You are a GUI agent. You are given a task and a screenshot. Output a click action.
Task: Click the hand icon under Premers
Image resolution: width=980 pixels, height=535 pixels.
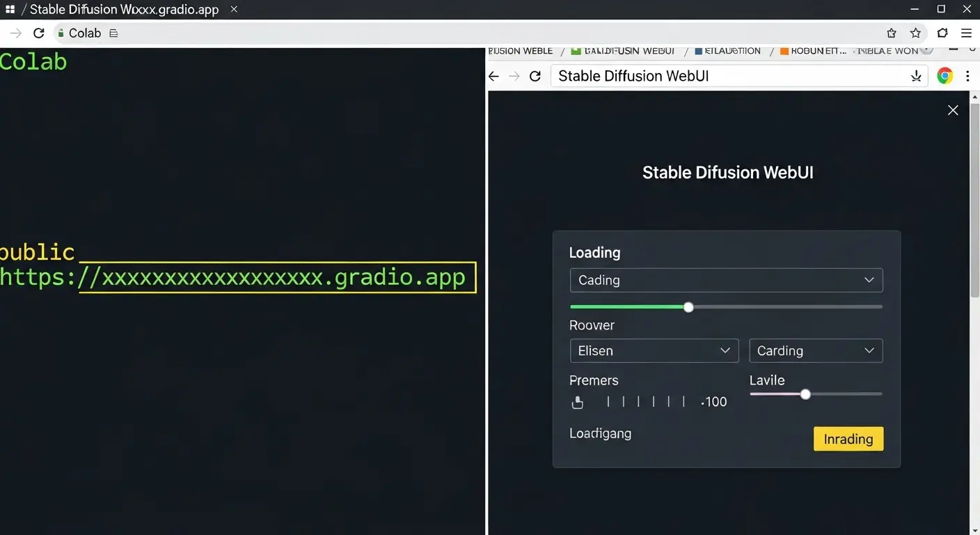click(577, 402)
